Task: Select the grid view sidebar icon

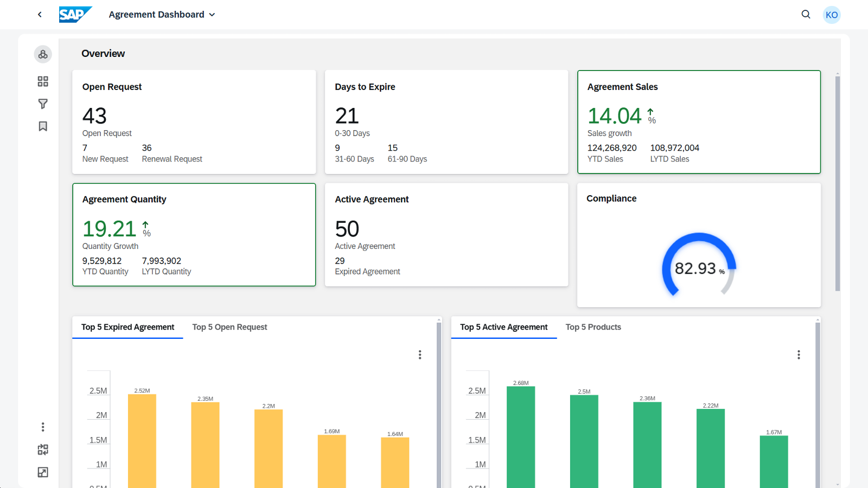Action: [x=43, y=81]
